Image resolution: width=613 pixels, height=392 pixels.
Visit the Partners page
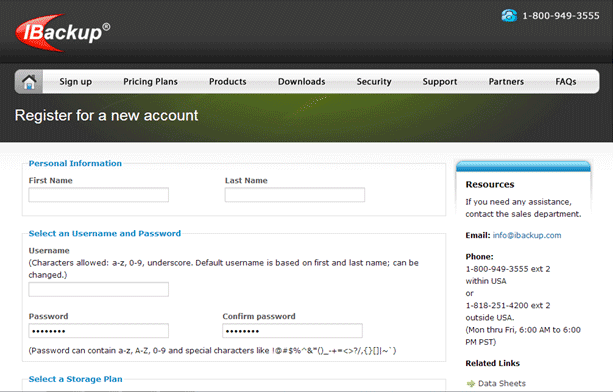click(x=506, y=81)
